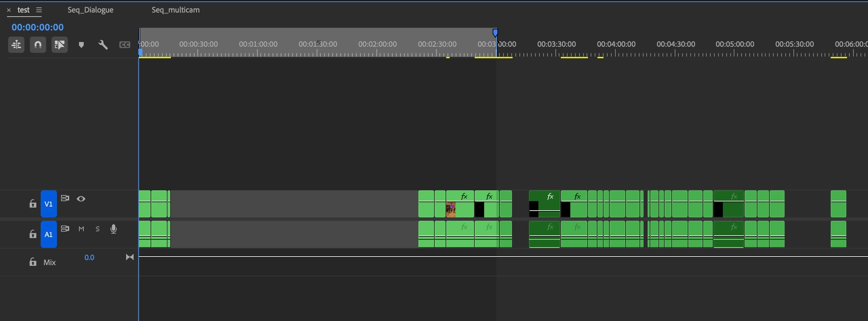Toggle sync lock on V1
The height and width of the screenshot is (321, 868).
pyautogui.click(x=65, y=198)
